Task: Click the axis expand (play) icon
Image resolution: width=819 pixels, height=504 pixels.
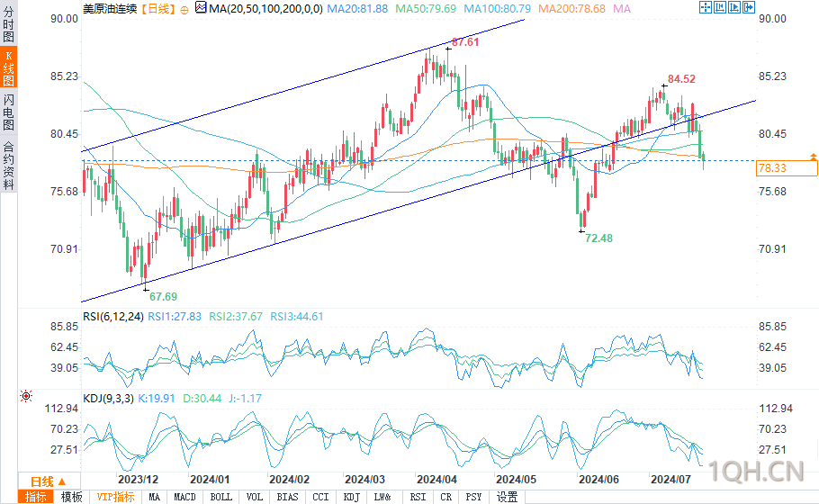Action: click(x=734, y=7)
